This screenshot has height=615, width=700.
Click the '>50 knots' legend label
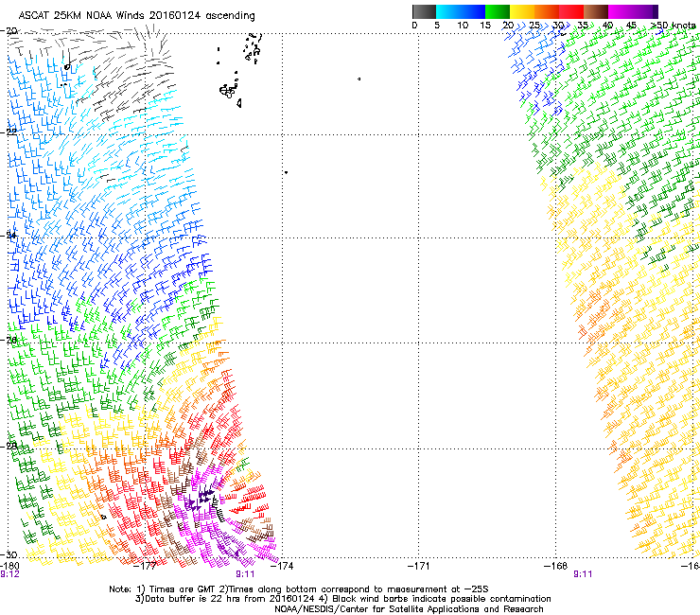click(x=674, y=26)
